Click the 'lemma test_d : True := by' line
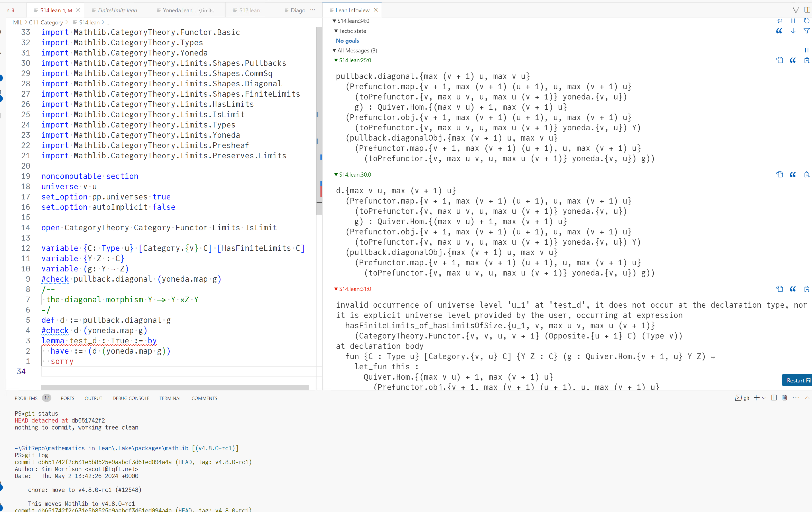Screen dimensions: 812x512 (x=99, y=341)
